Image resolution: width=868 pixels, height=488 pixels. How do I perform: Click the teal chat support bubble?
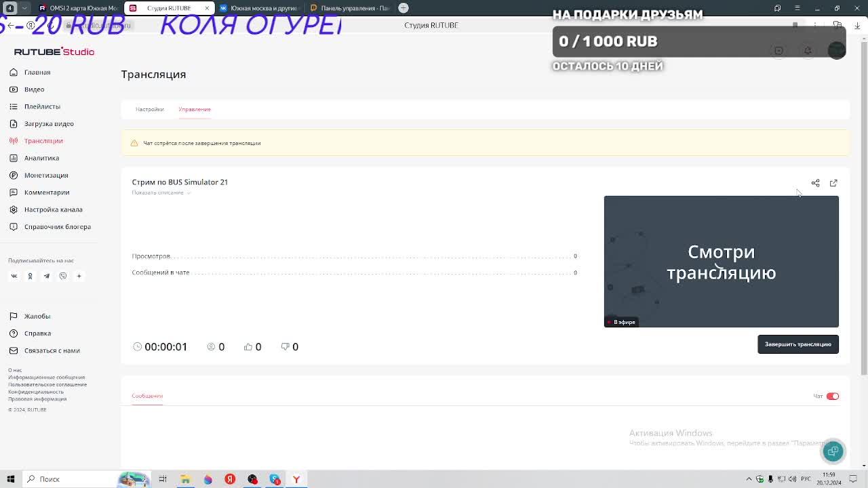[833, 451]
